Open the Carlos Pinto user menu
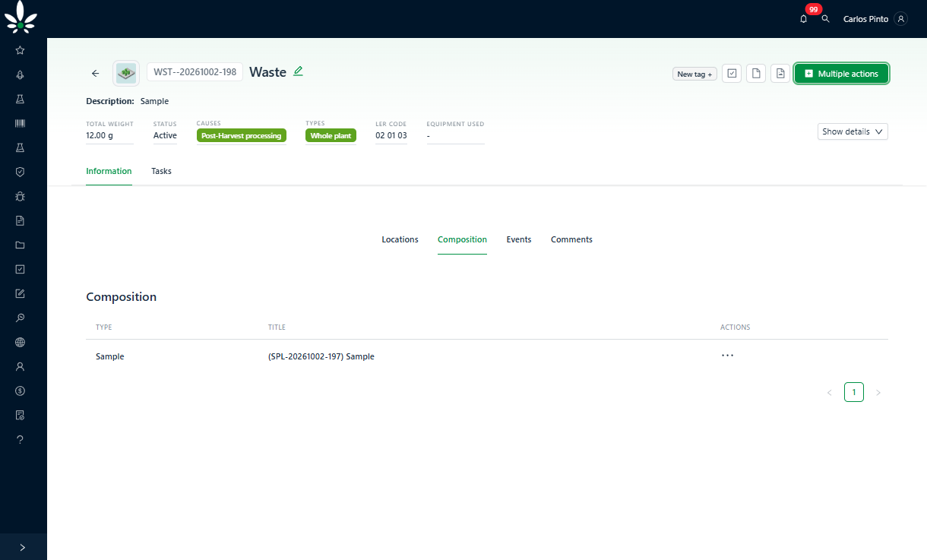The image size is (927, 560). [875, 19]
